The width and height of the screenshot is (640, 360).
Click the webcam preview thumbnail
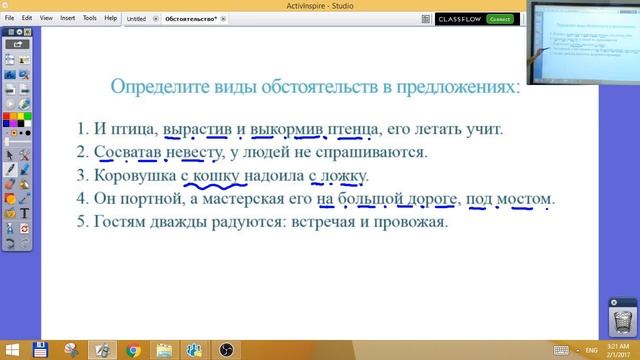584,43
